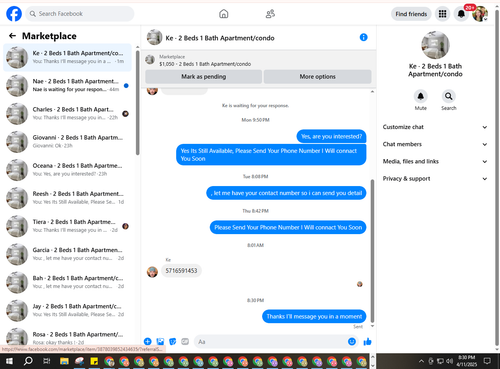Click the conversation list scrollbar
Screen dimensions: 500x369
pos(137,103)
